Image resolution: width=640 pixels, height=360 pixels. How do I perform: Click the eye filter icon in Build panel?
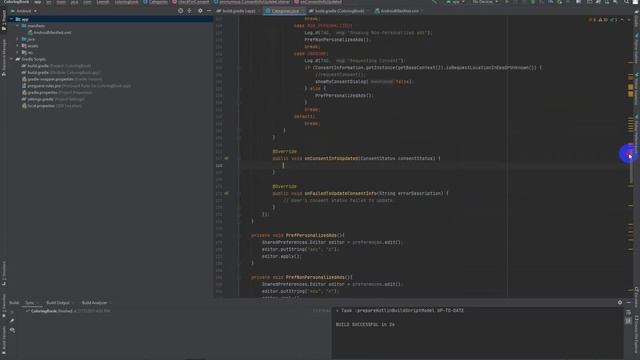tap(12, 330)
